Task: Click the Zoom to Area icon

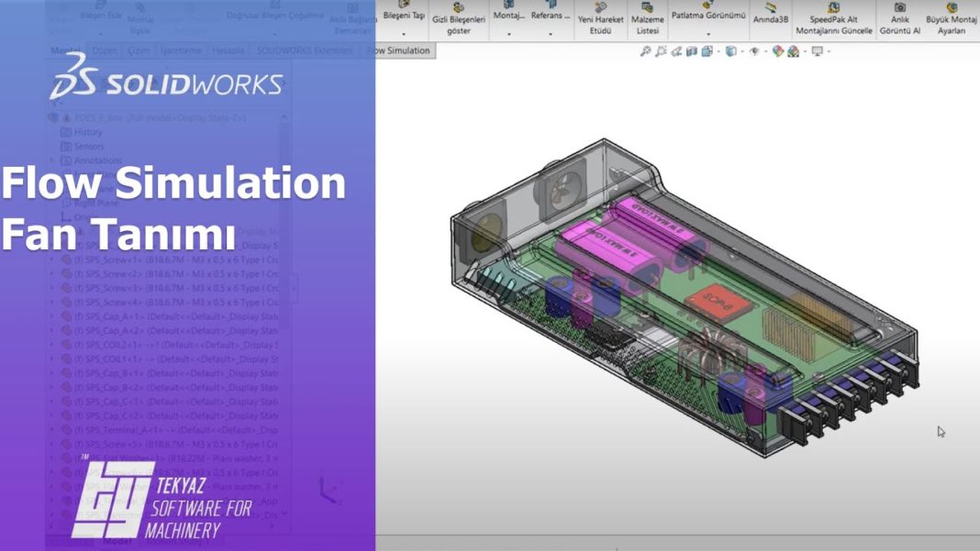Action: click(x=661, y=51)
